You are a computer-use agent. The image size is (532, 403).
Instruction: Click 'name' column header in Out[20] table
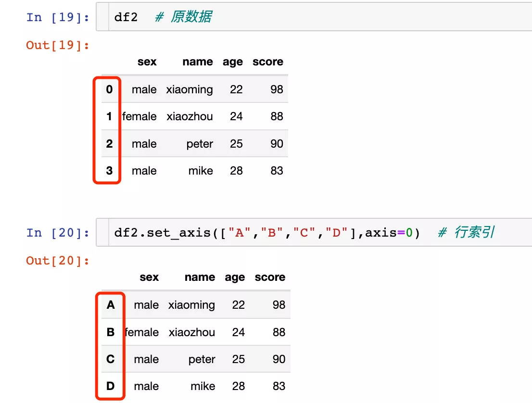(x=200, y=277)
